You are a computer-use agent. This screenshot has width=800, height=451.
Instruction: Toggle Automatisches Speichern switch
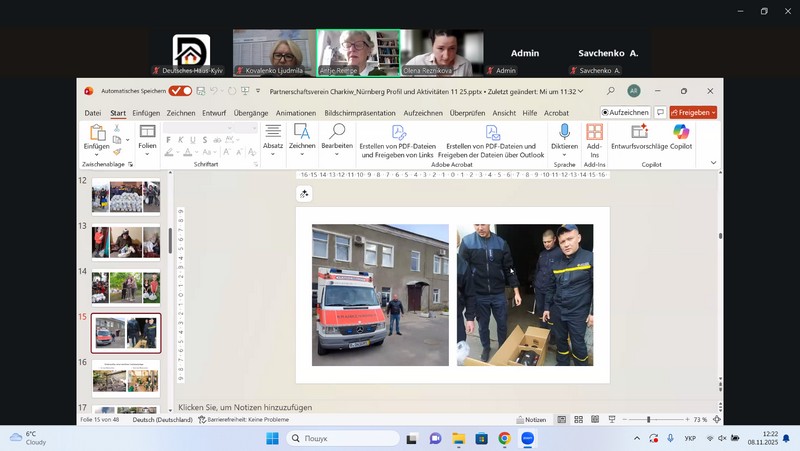180,91
